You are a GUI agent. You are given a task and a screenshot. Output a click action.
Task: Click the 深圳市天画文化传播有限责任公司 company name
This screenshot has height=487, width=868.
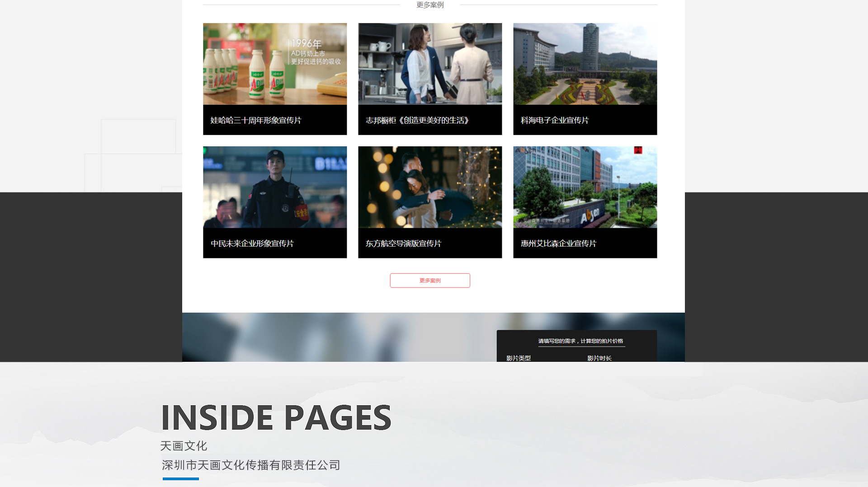[x=251, y=465]
